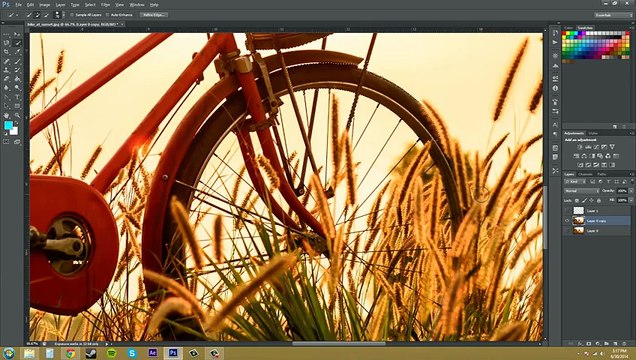Select the Dodge tool
This screenshot has height=360, width=636.
tap(17, 88)
